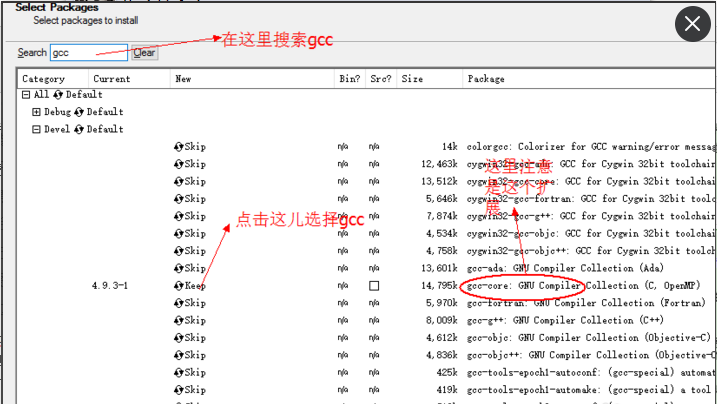Select the gcc-tools-epoch1-autoconf package description
The image size is (717, 404).
[591, 372]
